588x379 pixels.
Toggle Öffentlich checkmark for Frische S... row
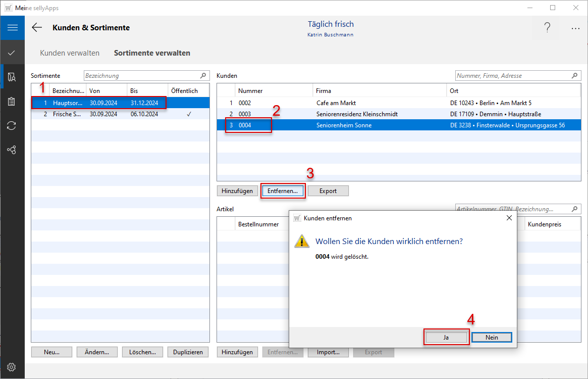(x=189, y=114)
